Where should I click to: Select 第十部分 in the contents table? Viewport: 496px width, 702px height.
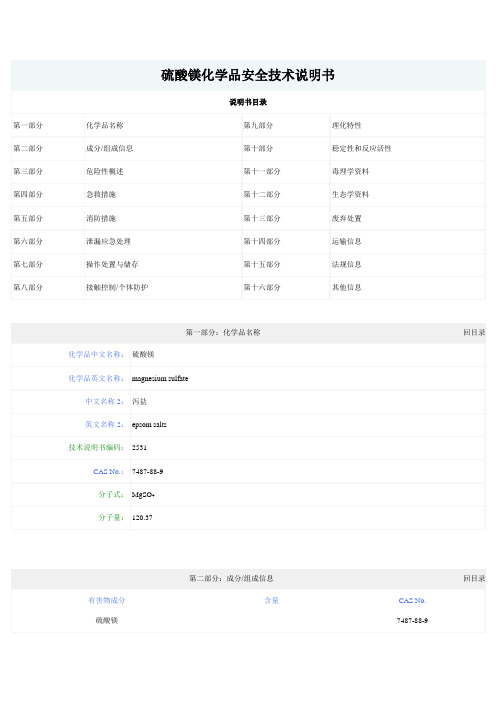pyautogui.click(x=258, y=148)
